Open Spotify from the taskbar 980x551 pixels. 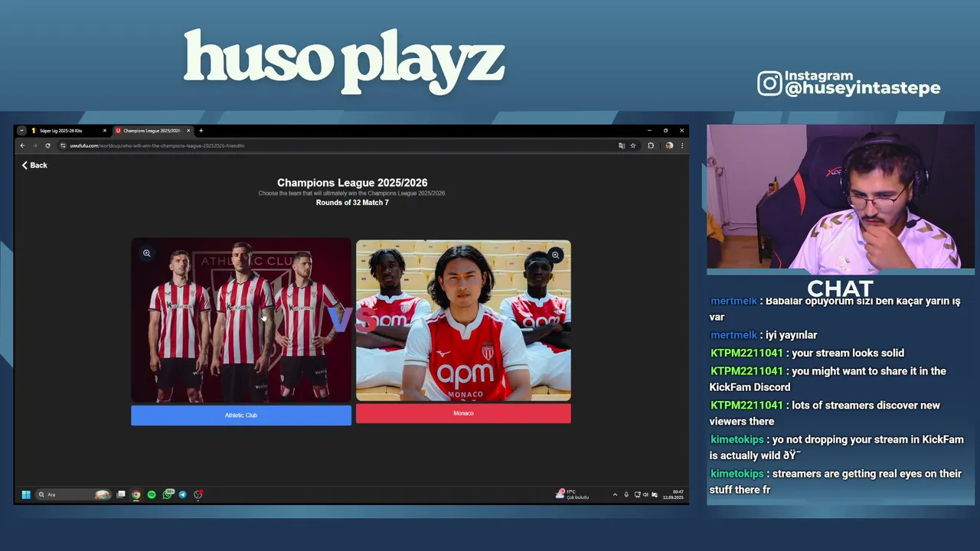152,494
